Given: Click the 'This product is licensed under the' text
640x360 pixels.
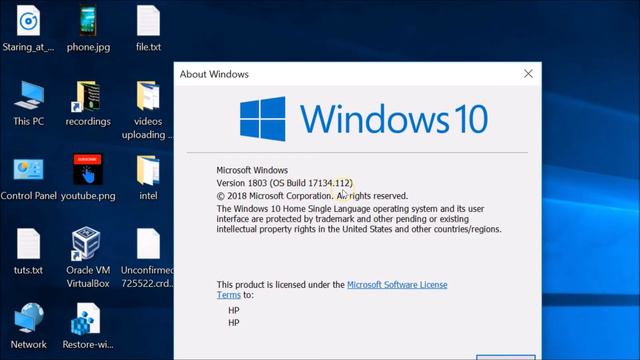Looking at the screenshot, I should pyautogui.click(x=281, y=284).
